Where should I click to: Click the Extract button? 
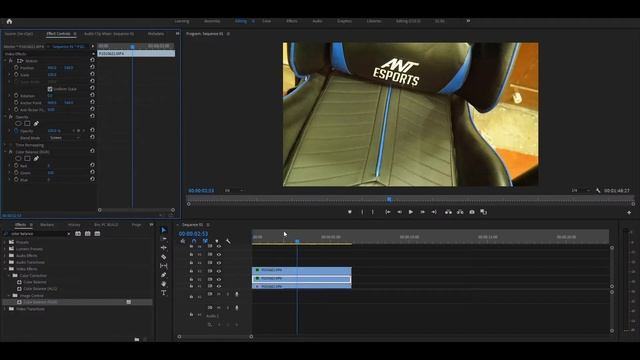pos(460,212)
